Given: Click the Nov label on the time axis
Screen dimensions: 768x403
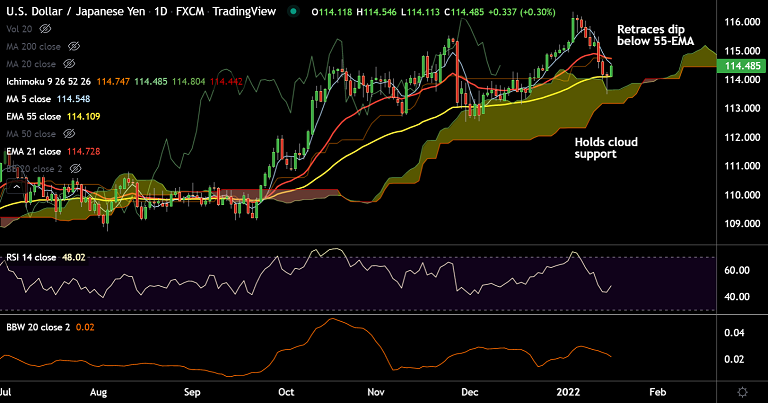Looking at the screenshot, I should point(376,392).
